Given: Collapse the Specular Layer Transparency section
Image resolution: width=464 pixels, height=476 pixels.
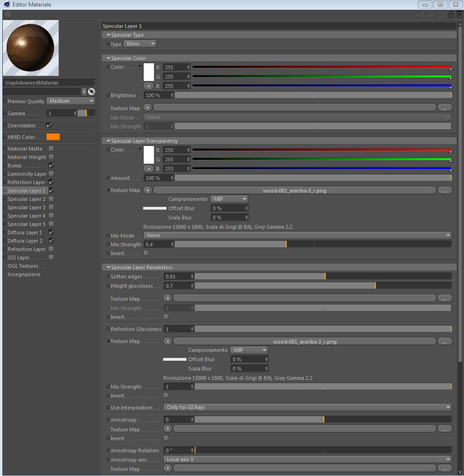Looking at the screenshot, I should tap(108, 141).
